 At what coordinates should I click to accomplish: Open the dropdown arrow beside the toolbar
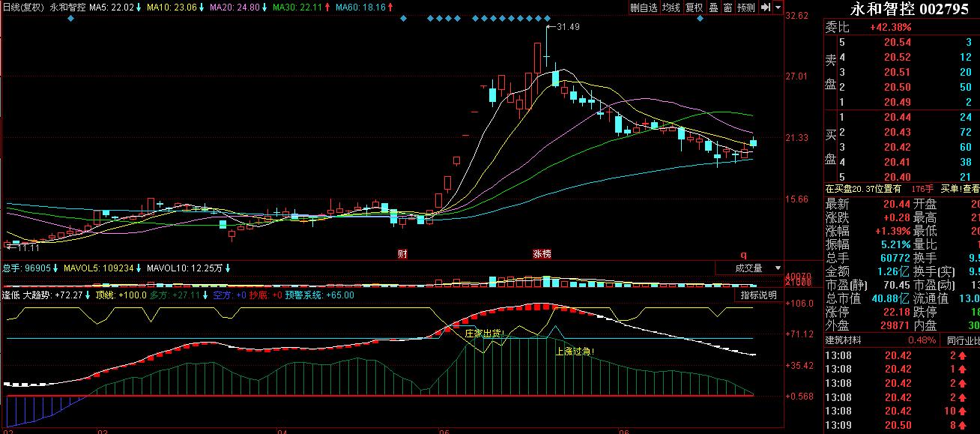tap(778, 7)
